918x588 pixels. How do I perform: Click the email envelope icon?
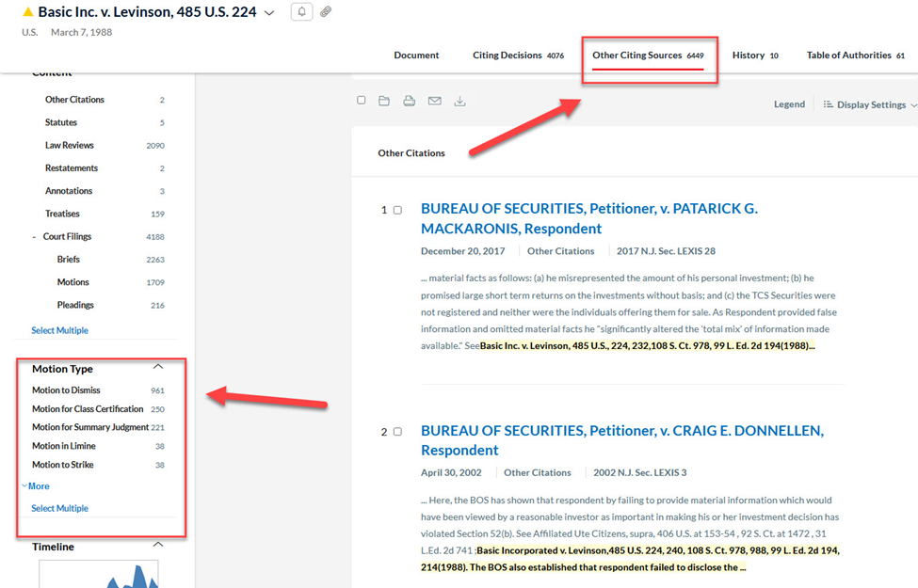point(434,101)
